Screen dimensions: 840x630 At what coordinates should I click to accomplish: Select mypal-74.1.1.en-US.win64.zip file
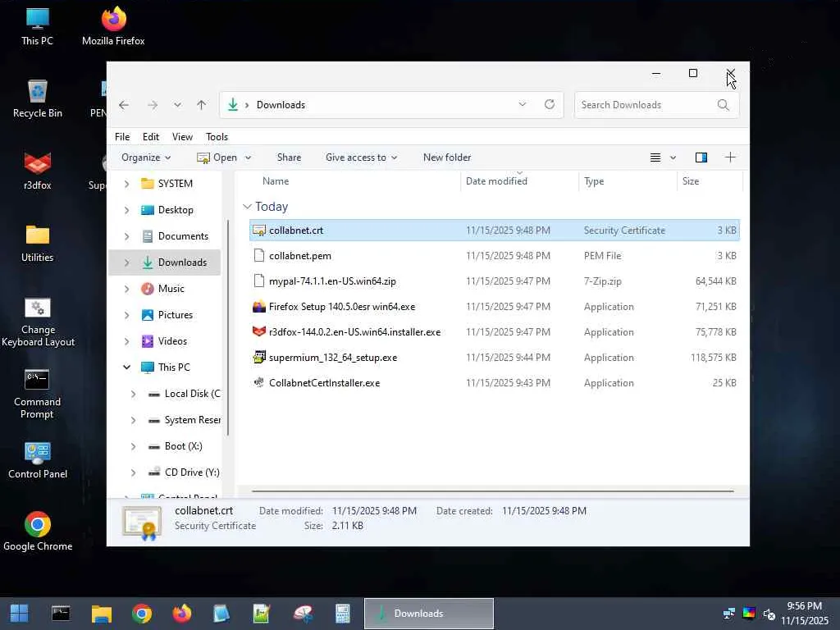(x=495, y=281)
